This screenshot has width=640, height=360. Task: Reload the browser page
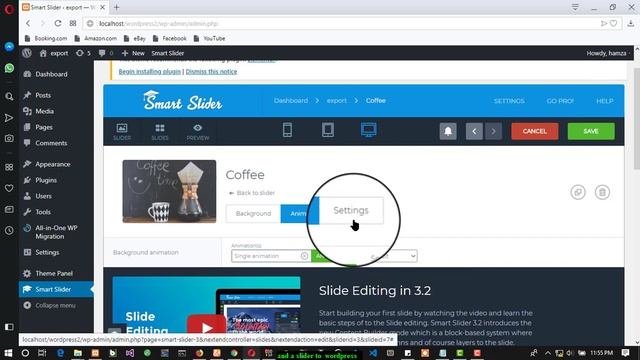click(x=58, y=23)
